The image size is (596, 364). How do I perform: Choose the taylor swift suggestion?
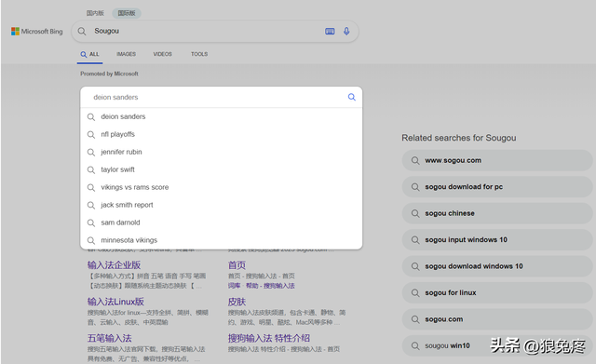tap(222, 169)
